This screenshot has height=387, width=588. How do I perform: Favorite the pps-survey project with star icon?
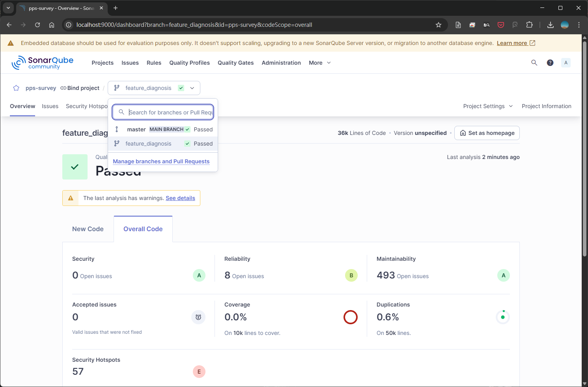tap(16, 88)
